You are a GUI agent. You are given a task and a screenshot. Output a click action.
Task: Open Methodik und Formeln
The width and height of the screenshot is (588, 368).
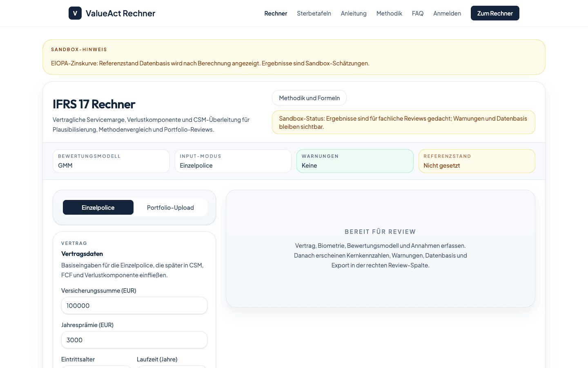click(x=309, y=98)
